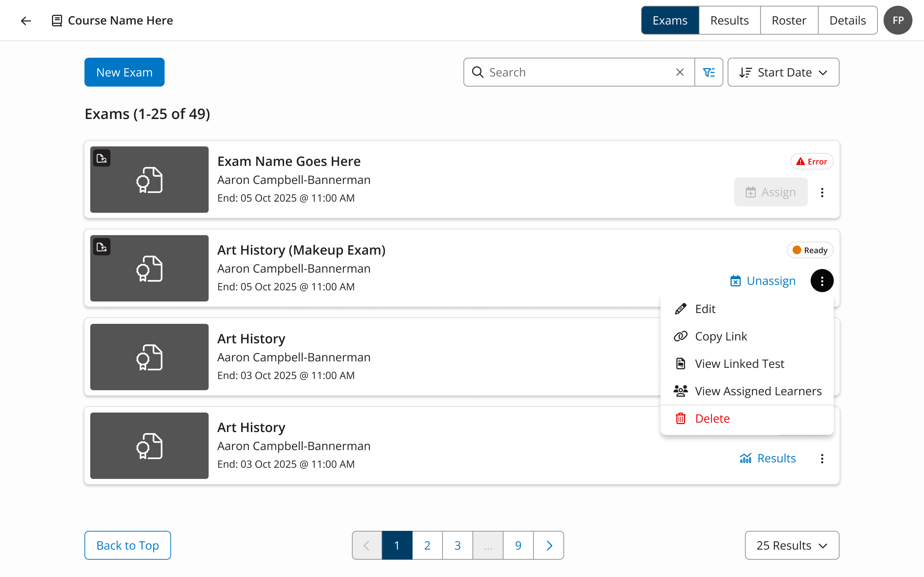Open the 25 Results per page dropdown
Image resolution: width=924 pixels, height=577 pixels.
pyautogui.click(x=792, y=545)
